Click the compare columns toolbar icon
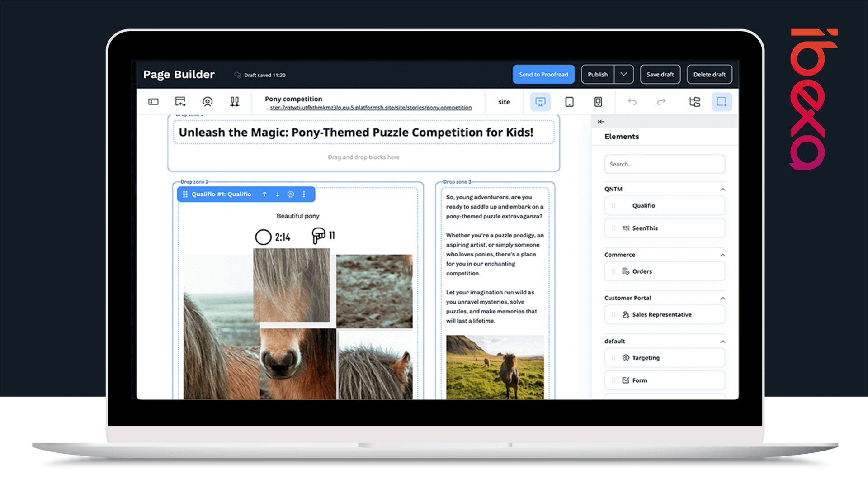The image size is (868, 489). (x=235, y=102)
